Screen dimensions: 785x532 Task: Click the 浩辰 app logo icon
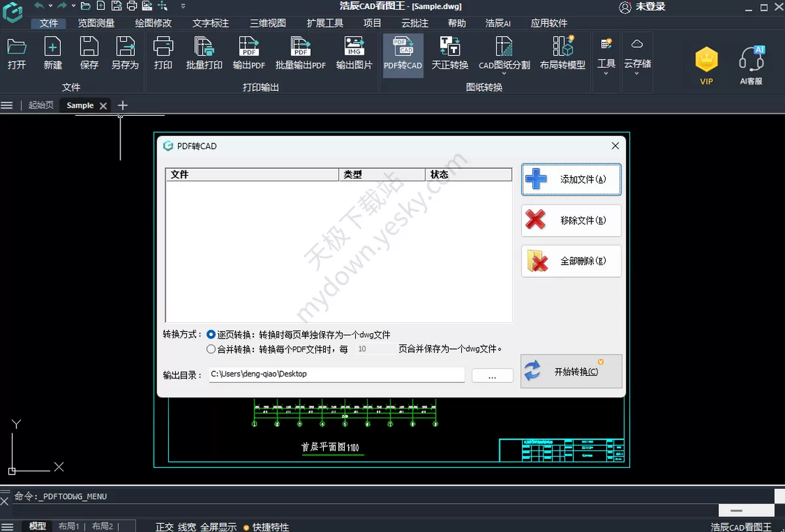[x=12, y=12]
